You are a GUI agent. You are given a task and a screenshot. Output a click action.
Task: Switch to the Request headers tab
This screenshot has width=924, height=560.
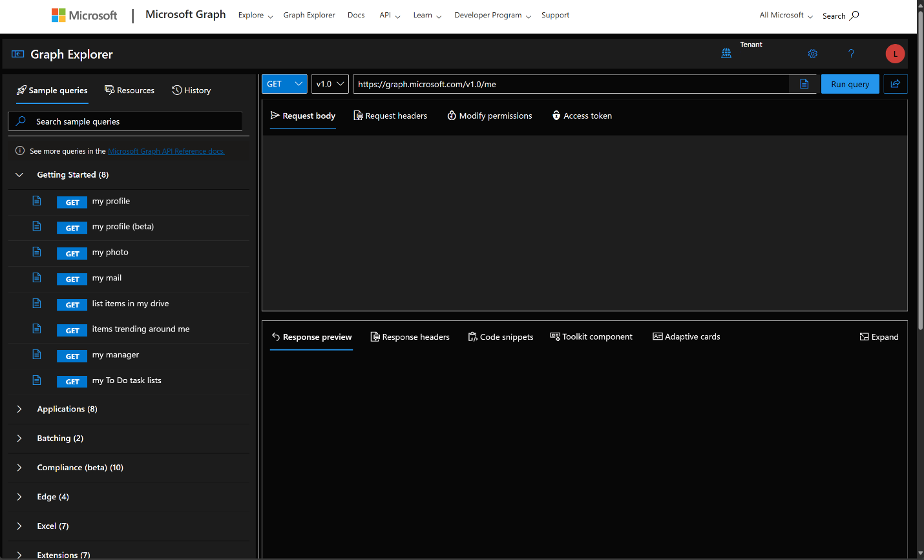point(390,116)
